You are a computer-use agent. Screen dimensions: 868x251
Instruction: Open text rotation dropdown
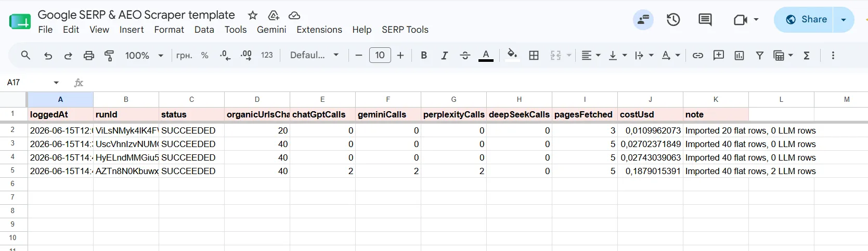click(x=671, y=55)
